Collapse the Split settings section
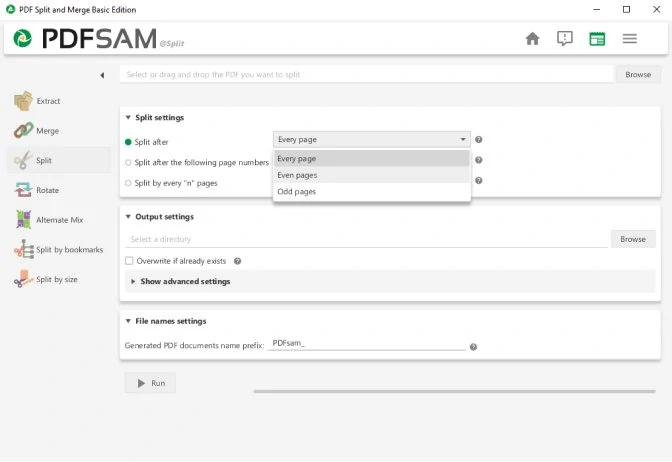Screen dimensions: 672x462 pos(128,117)
